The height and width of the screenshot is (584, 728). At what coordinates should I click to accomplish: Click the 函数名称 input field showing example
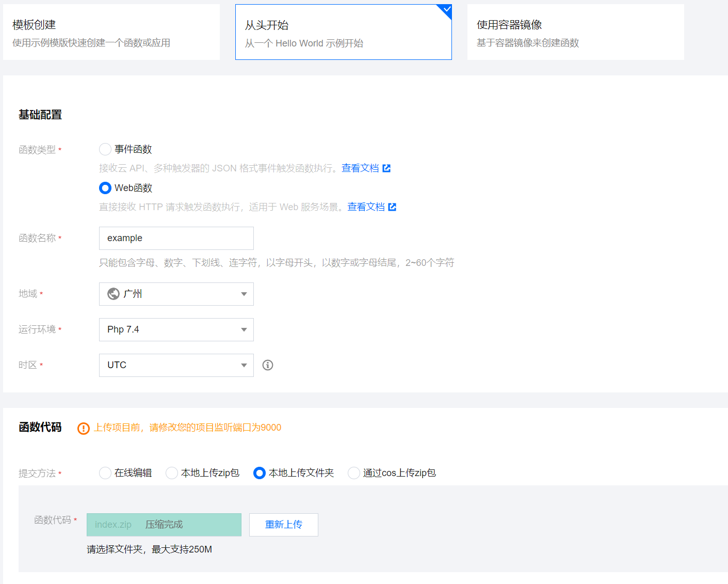coord(176,238)
